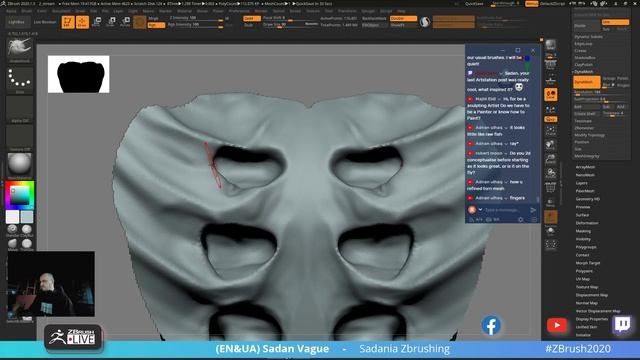Toggle Smt option next to Divide
Viewport: 640px width, 360px height.
pos(615,22)
